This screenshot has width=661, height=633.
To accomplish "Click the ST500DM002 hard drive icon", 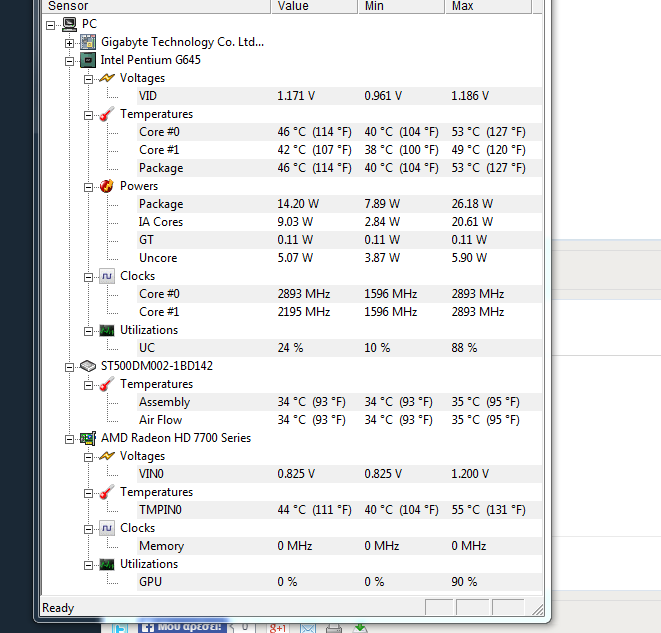I will [88, 366].
